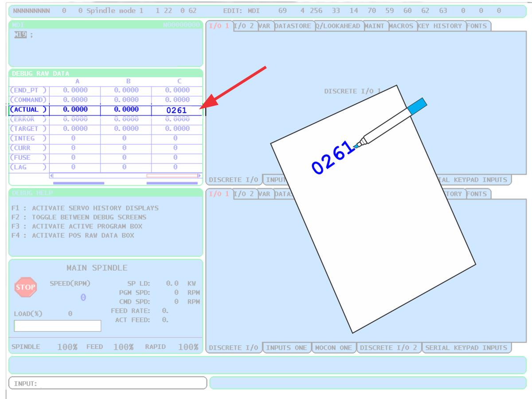
Task: Click the SPEED(RPM) label
Action: (70, 284)
